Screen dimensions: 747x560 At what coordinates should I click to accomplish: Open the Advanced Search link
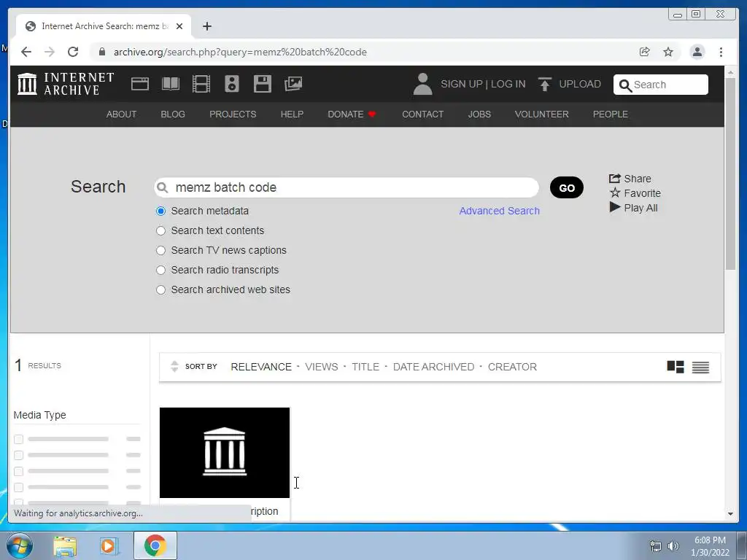[x=499, y=211]
